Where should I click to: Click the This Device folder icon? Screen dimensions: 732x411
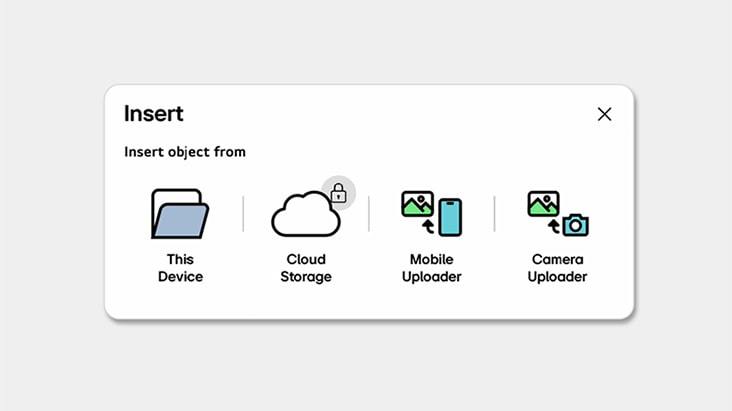(x=179, y=214)
